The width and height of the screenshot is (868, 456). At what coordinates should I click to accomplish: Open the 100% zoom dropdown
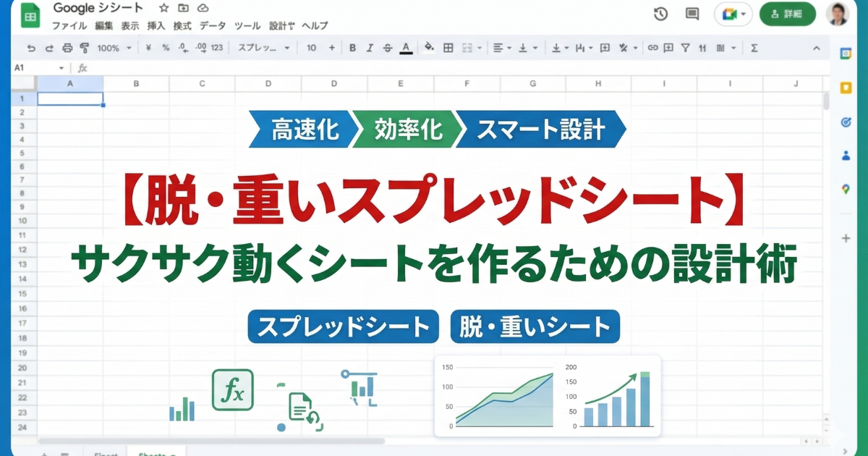(x=114, y=48)
